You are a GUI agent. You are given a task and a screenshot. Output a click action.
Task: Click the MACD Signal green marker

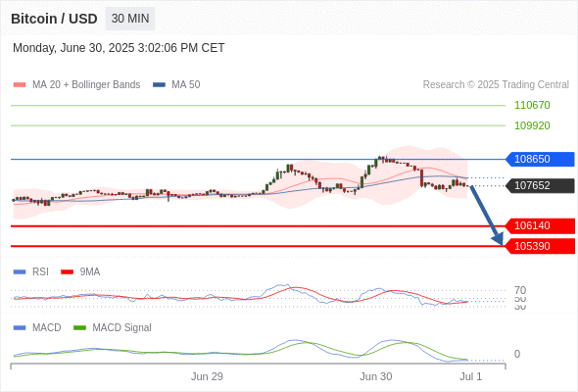tap(79, 328)
